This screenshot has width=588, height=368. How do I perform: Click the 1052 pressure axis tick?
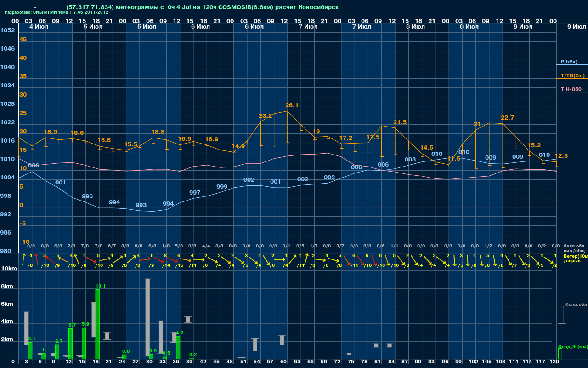pyautogui.click(x=7, y=30)
